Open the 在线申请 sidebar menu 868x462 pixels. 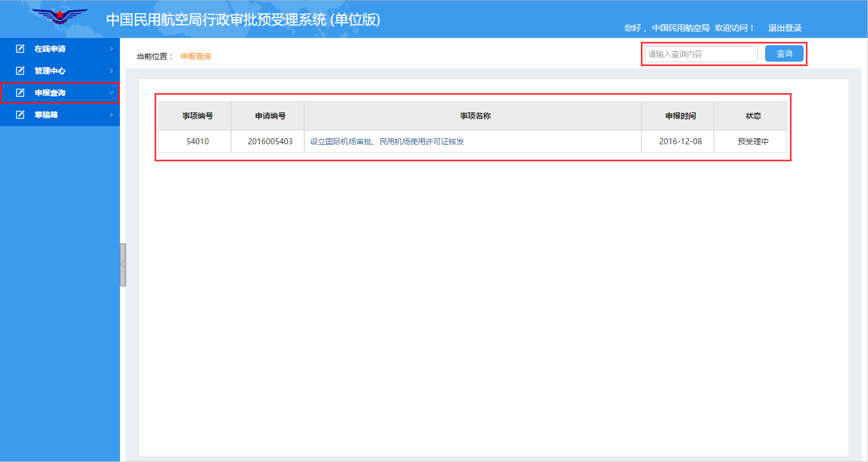(60, 49)
